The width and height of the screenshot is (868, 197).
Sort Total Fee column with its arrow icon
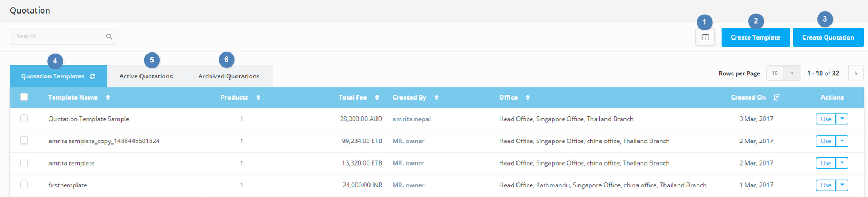377,97
